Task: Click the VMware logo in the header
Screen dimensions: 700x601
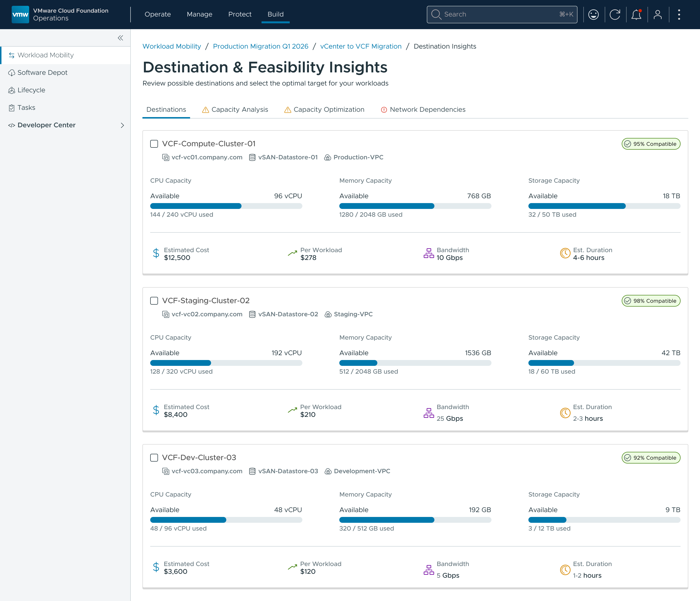Action: coord(20,15)
